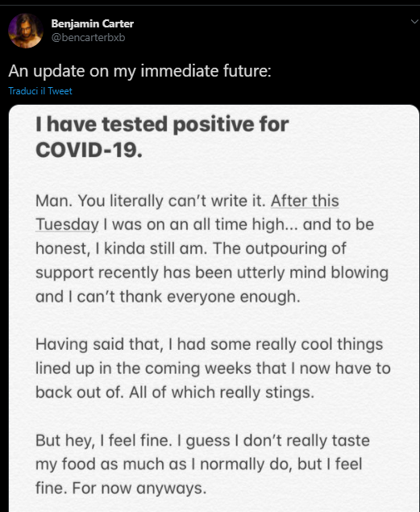Click the line and I can't thank everyone enough
420x512 pixels.
pyautogui.click(x=168, y=297)
